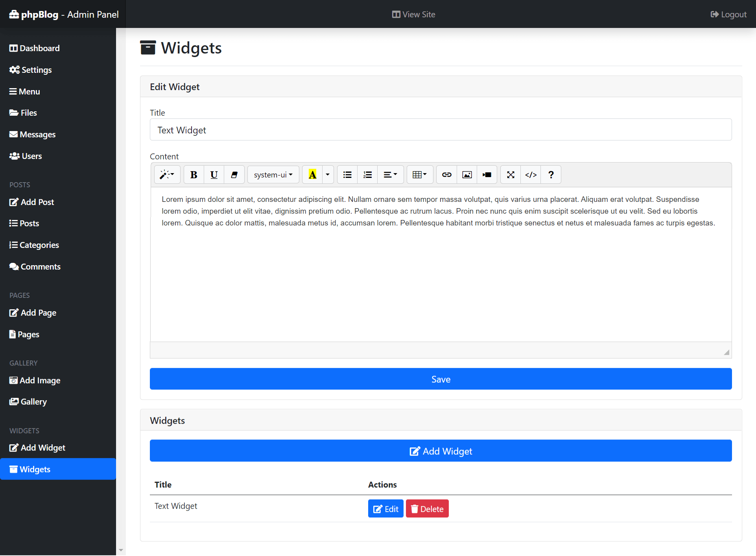
Task: Click the insert link icon
Action: pos(446,175)
